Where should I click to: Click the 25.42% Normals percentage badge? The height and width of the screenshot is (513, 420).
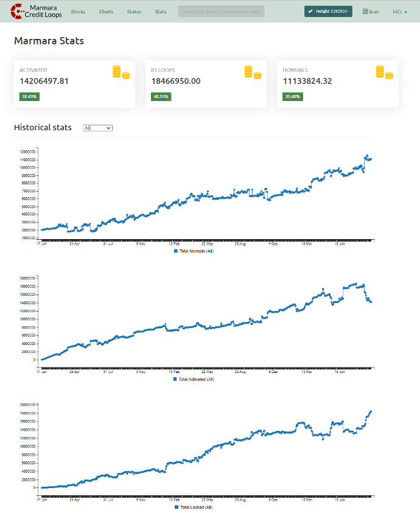(292, 97)
